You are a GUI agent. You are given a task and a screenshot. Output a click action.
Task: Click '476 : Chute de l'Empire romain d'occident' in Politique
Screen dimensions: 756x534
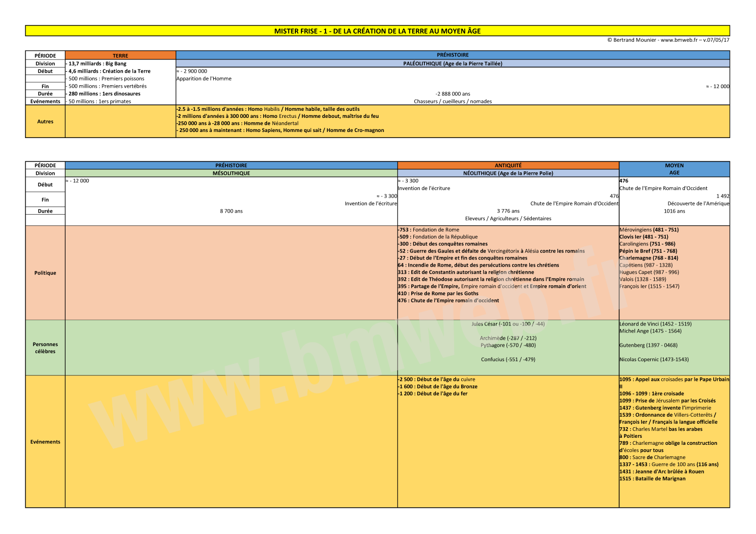pos(448,300)
